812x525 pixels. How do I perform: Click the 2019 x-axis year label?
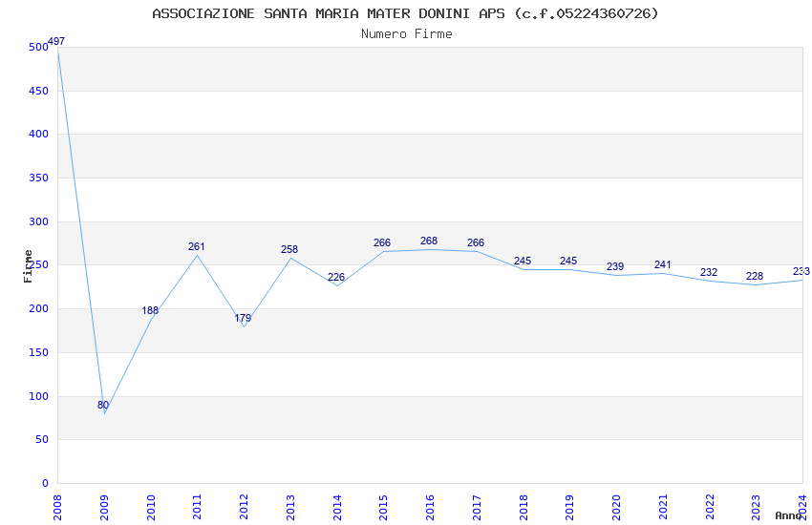[570, 507]
